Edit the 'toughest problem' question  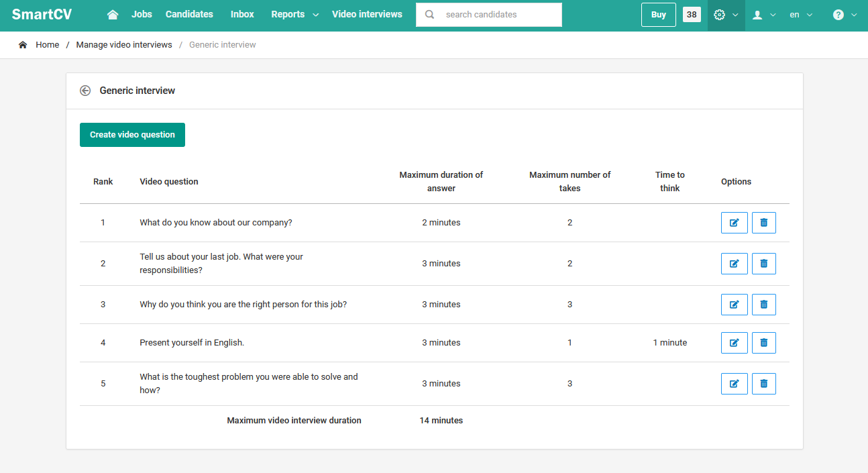tap(734, 384)
